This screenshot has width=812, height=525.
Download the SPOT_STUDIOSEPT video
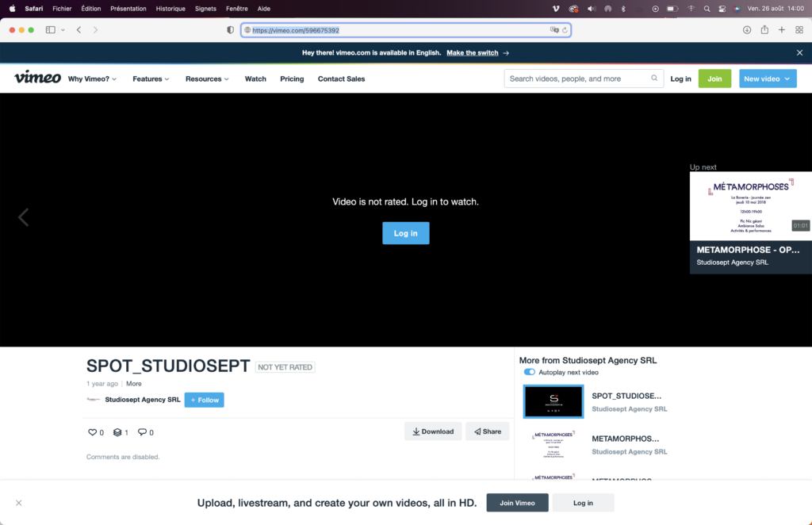pyautogui.click(x=433, y=431)
